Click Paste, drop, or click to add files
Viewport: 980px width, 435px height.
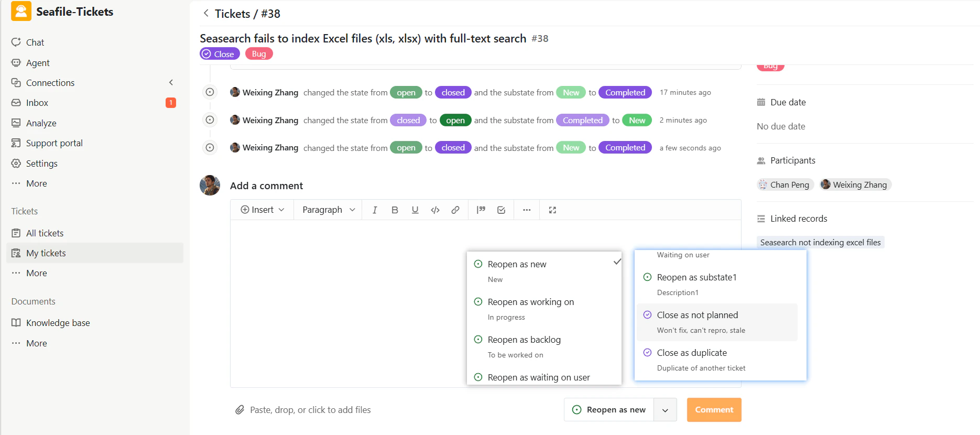pos(310,410)
